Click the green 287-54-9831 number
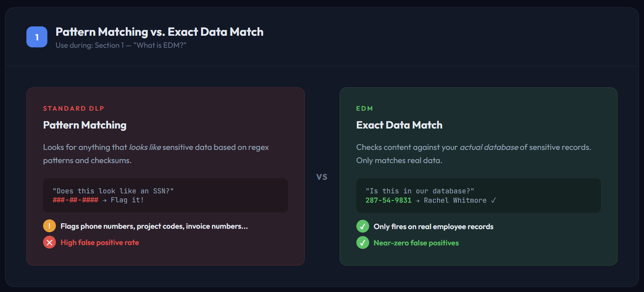 (x=388, y=200)
